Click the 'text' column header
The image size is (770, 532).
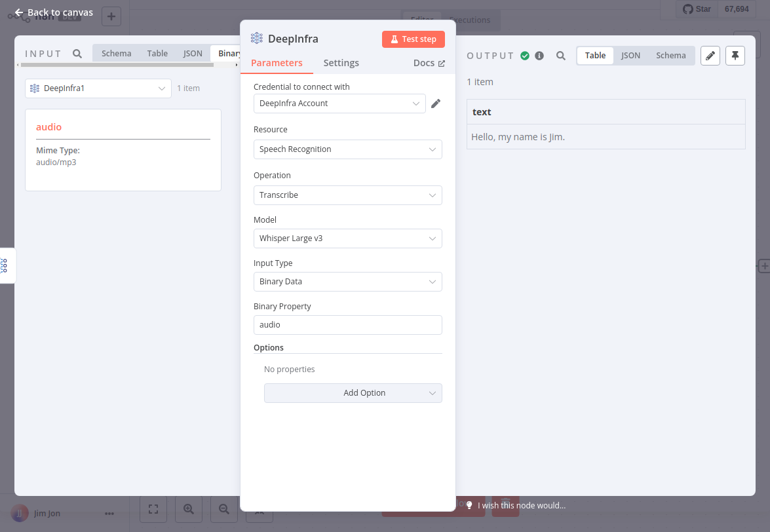[x=606, y=112]
